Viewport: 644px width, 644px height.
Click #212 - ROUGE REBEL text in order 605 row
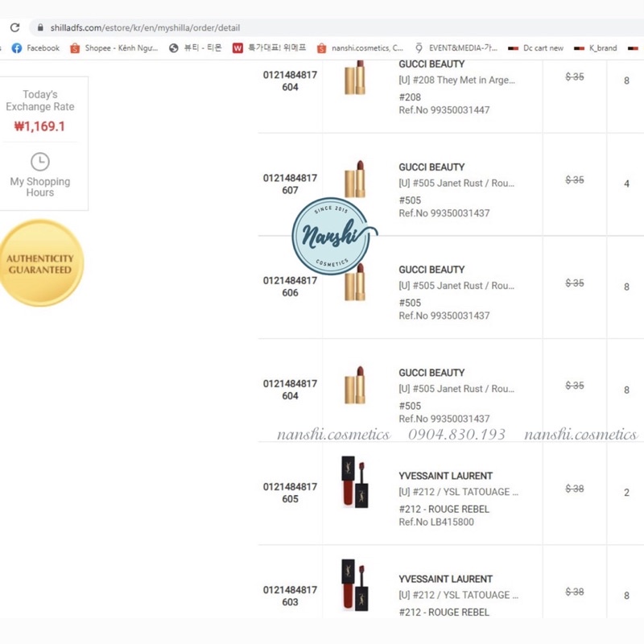pos(444,510)
